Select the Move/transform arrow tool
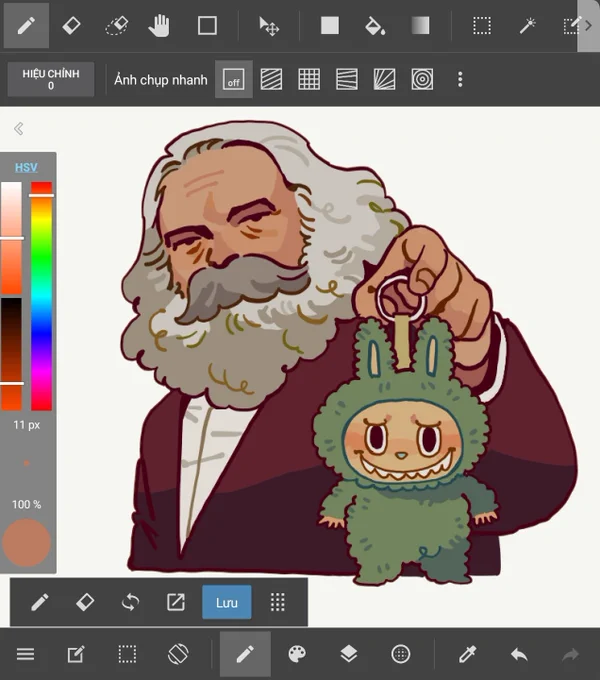The width and height of the screenshot is (600, 680). tap(268, 26)
